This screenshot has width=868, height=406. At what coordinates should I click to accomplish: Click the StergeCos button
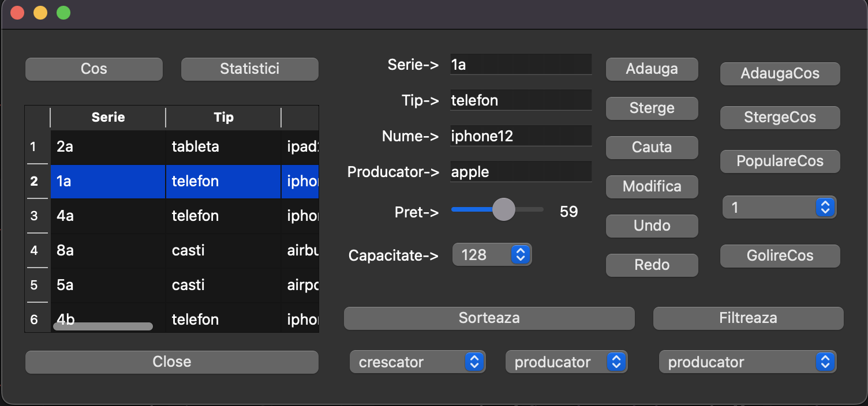(780, 117)
